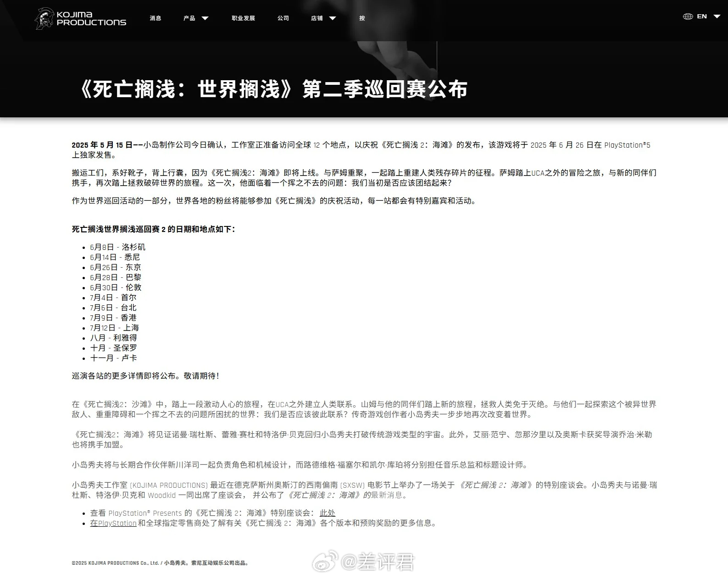Expand the language dropdown arrow
The height and width of the screenshot is (579, 728).
[x=716, y=17]
